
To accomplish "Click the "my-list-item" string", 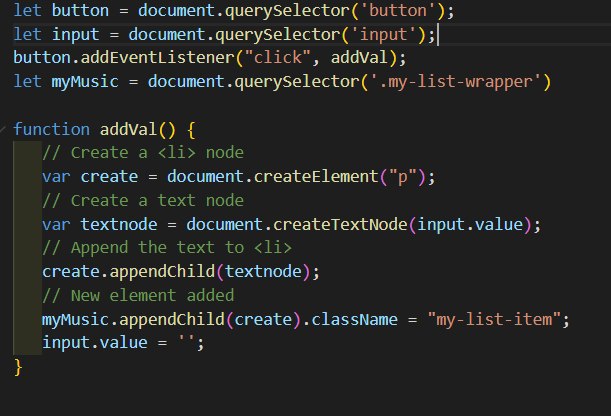I will tap(494, 320).
